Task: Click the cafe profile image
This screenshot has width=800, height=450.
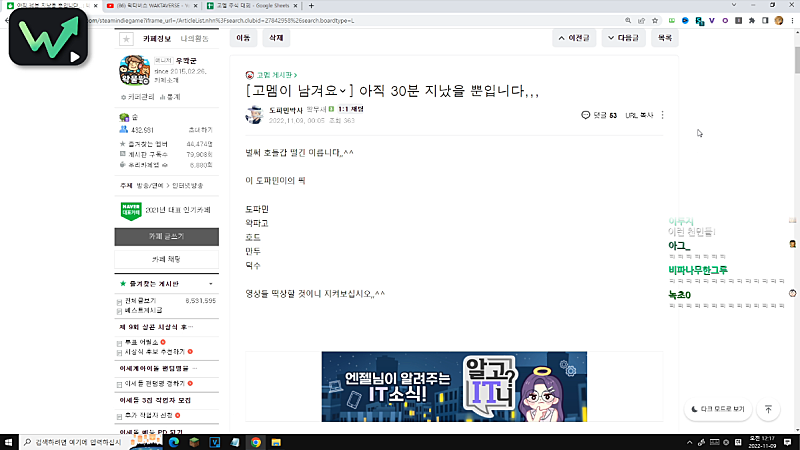Action: (134, 72)
